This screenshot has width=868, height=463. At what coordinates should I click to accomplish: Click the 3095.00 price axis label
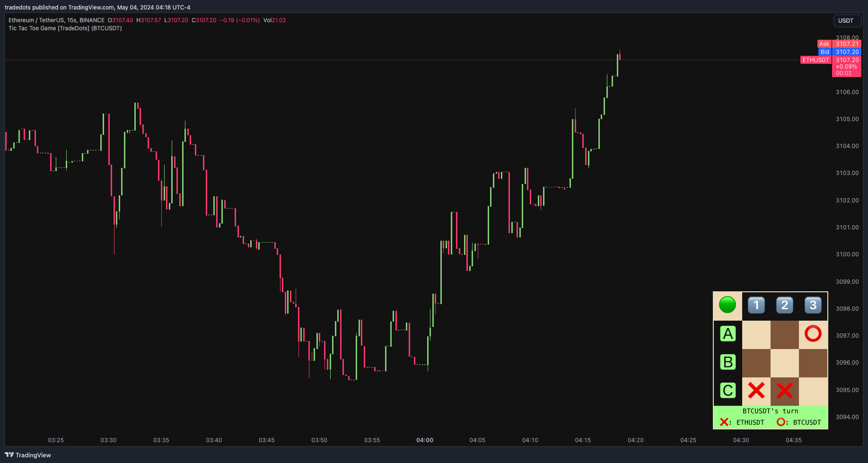point(847,390)
